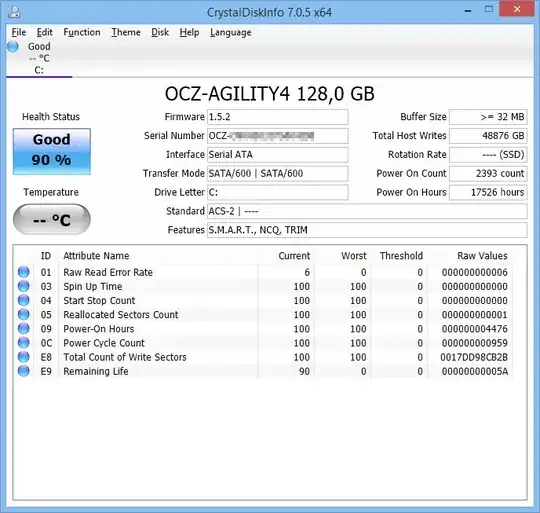Viewport: 540px width, 513px height.
Task: Click status orb for Power-On Hours row
Action: (x=23, y=328)
